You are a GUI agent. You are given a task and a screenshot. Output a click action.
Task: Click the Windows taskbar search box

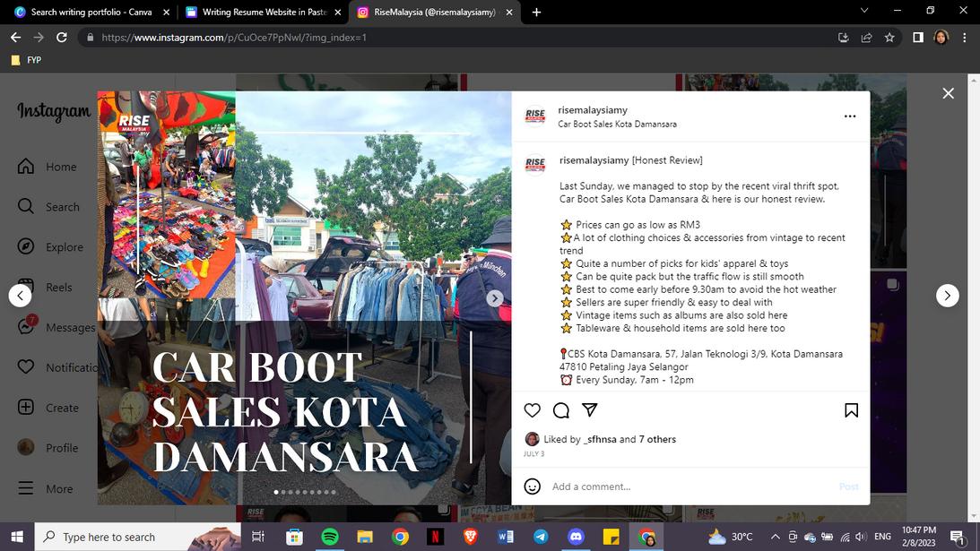point(137,537)
